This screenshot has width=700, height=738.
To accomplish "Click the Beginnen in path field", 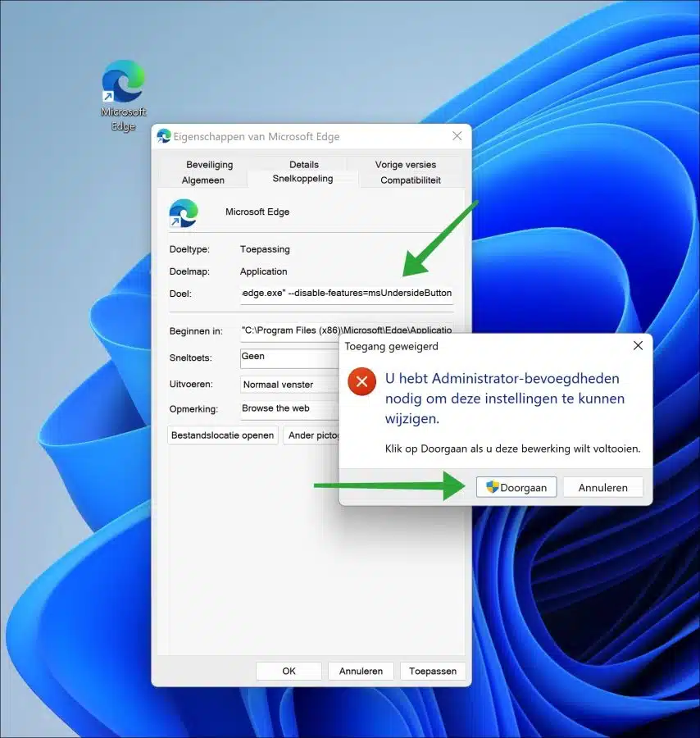I will (346, 331).
